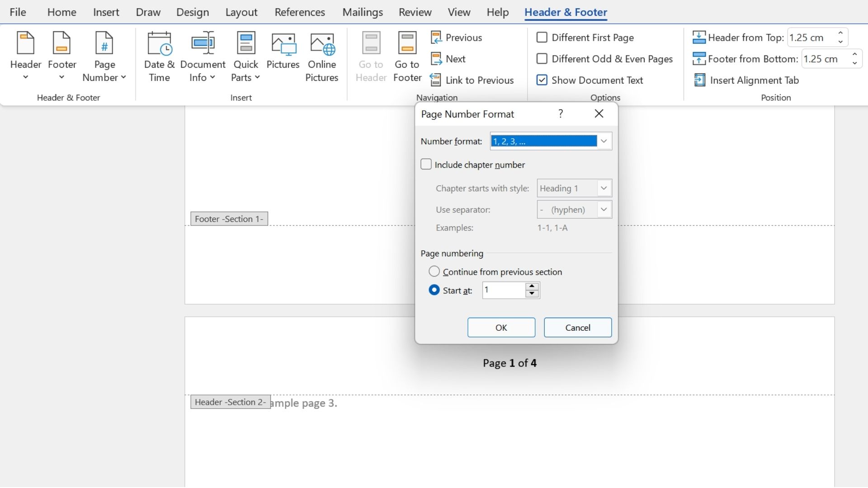The height and width of the screenshot is (488, 868).
Task: Open the References menu
Action: (x=299, y=12)
